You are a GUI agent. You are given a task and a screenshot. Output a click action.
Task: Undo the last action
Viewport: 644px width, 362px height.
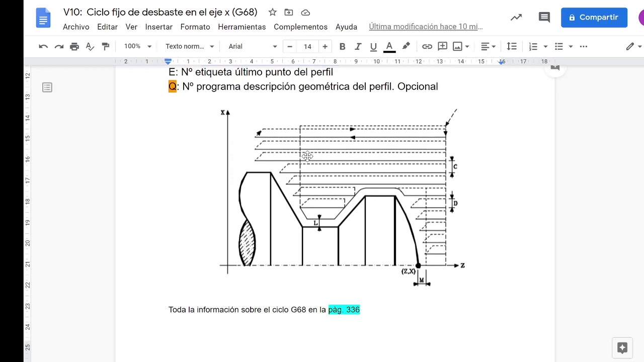pos(43,46)
